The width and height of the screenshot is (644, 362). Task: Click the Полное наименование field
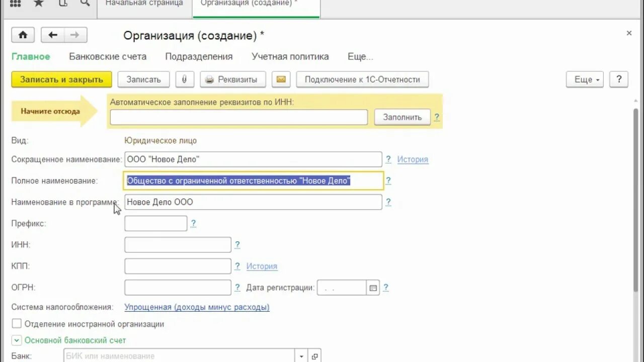click(253, 181)
